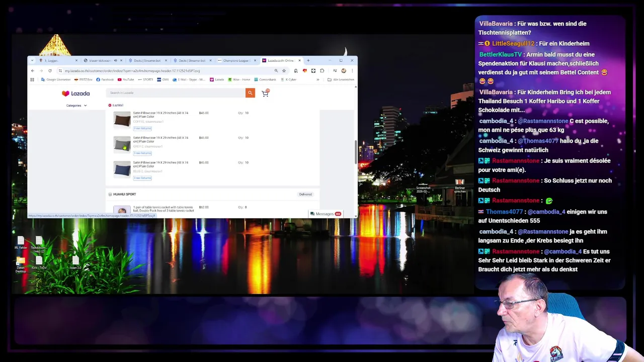644x362 pixels.
Task: Click Free Returns under the GREY-2 pillowcase
Action: 142,153
